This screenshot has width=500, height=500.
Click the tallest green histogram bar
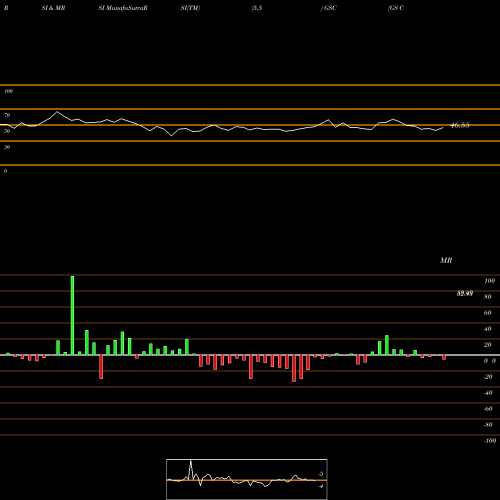tap(72, 315)
